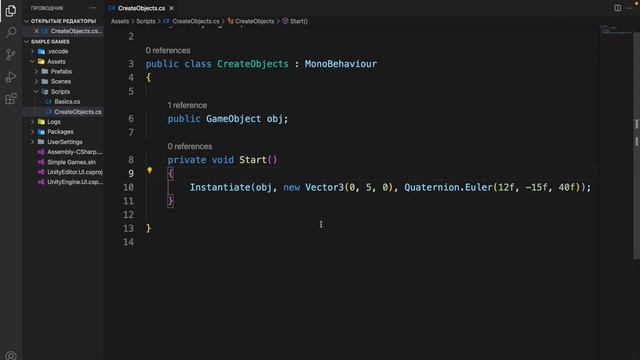Click GameObject type on line 6

pos(233,119)
